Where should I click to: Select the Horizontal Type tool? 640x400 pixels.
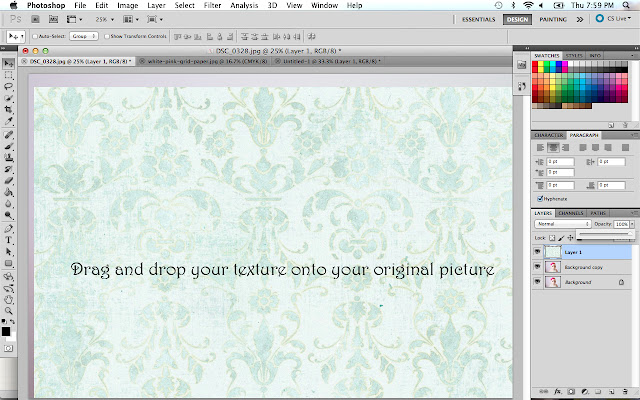pyautogui.click(x=8, y=240)
